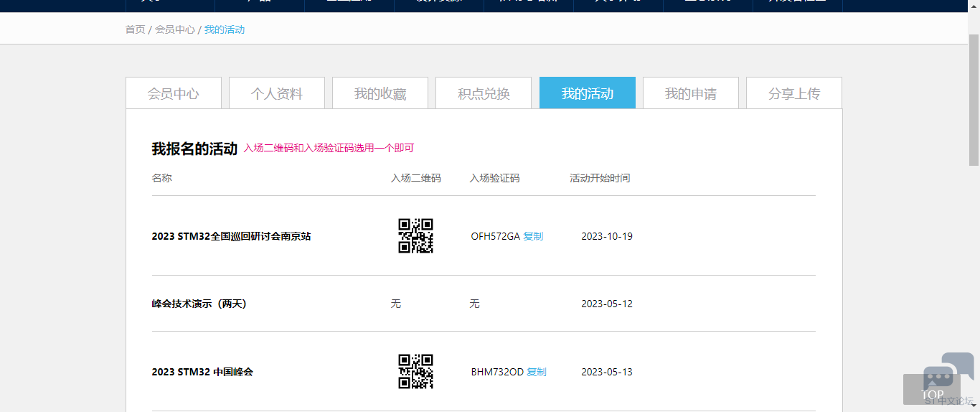Open the 我的申请 tab

691,93
